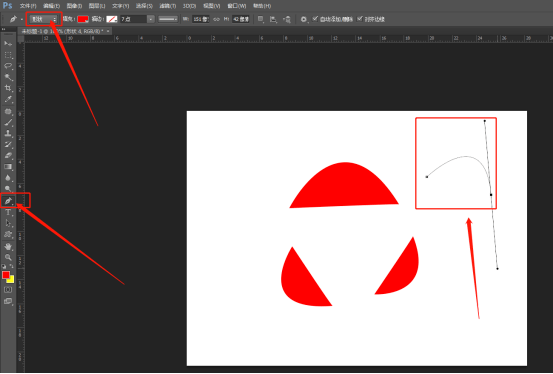Viewport: 553px width, 374px height.
Task: Change the screen mode
Action: coord(8,301)
